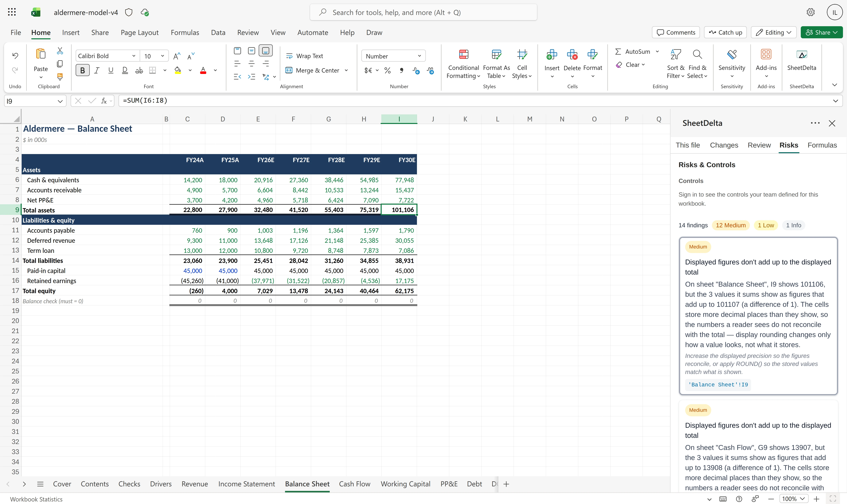The image size is (847, 504).
Task: Open all sheets list icon
Action: tap(40, 484)
